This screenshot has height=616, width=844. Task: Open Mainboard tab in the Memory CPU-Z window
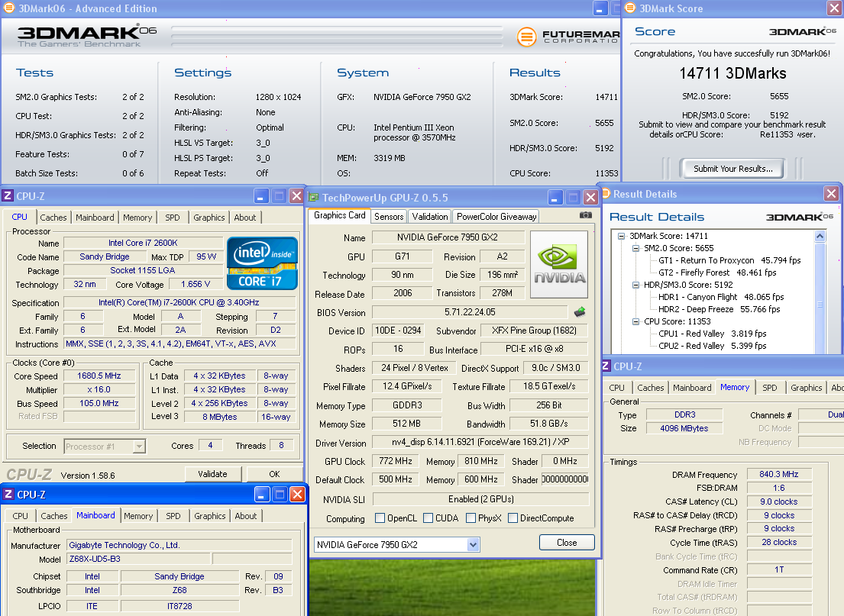(x=692, y=387)
